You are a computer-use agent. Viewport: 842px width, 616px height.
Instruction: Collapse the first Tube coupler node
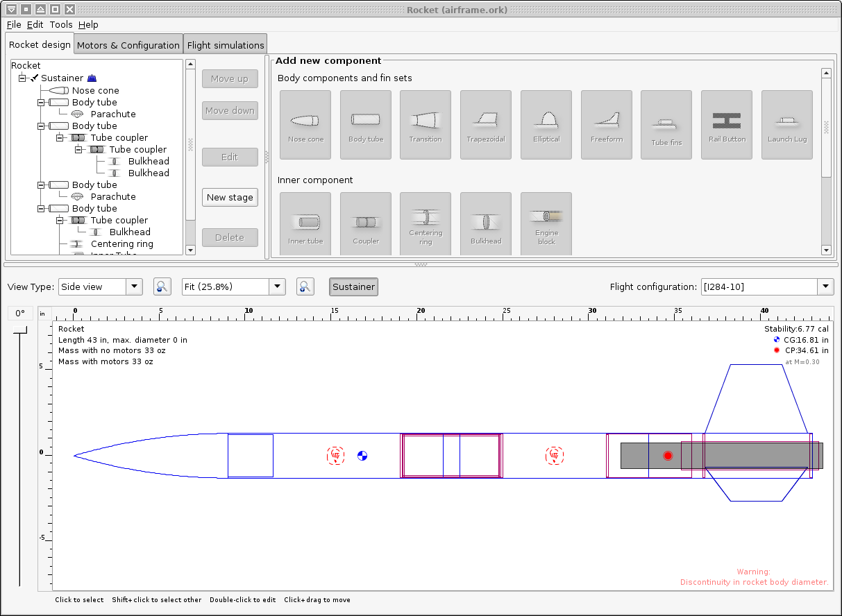click(60, 137)
